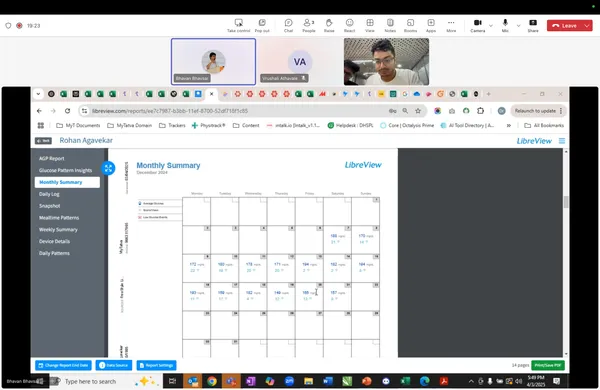Open Core | Octalysis Prime bookmark
This screenshot has width=600, height=390.
407,125
